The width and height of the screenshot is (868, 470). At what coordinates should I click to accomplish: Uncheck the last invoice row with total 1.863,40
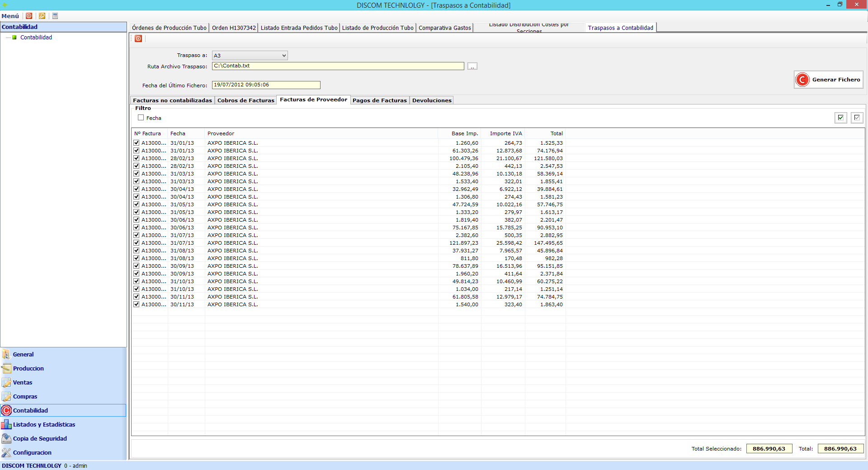(137, 304)
